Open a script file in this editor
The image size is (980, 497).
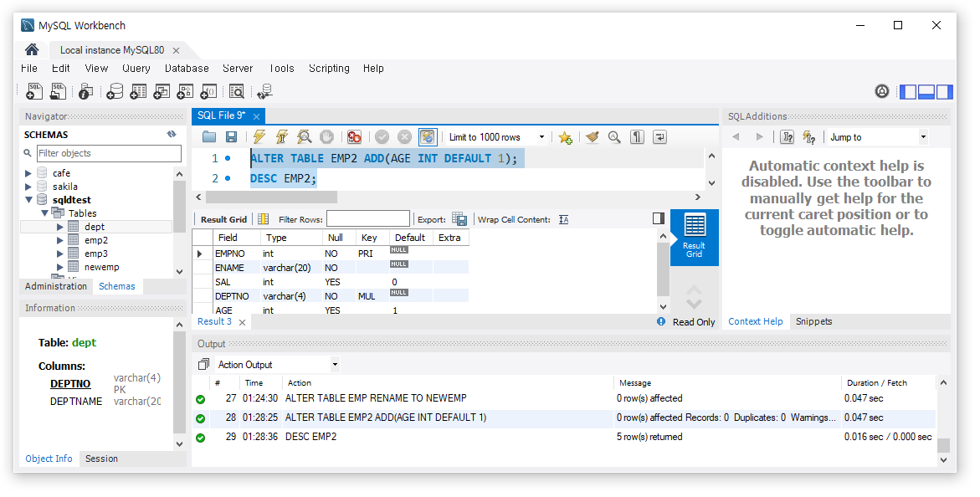[208, 137]
